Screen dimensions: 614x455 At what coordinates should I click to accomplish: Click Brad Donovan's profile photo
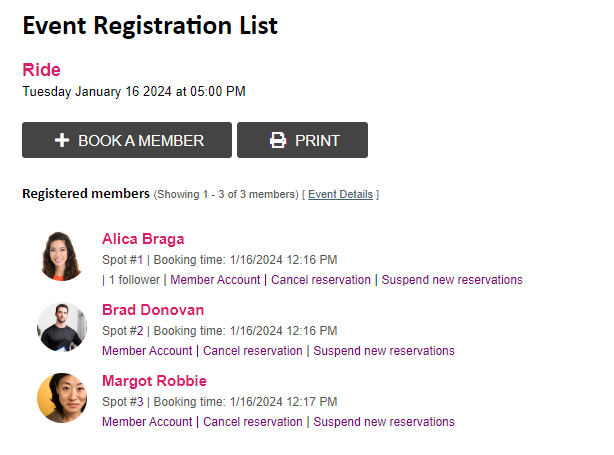[x=62, y=327]
